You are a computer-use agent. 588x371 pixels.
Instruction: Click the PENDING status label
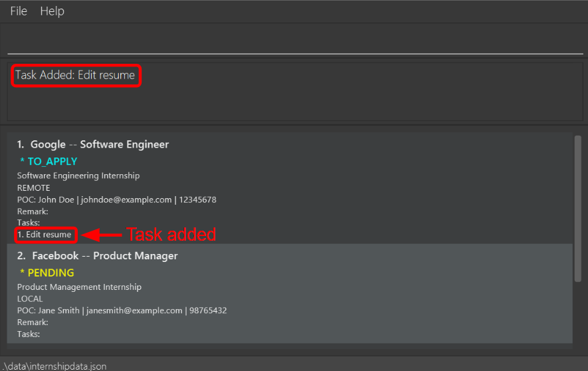tap(50, 273)
